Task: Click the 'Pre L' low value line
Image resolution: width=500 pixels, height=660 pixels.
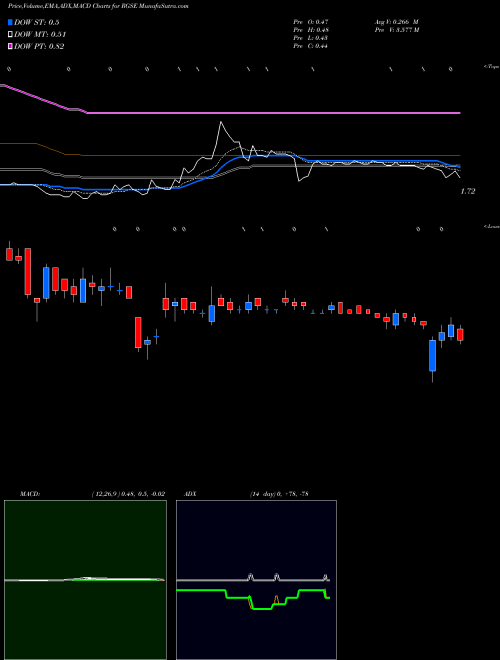Action: coord(311,38)
